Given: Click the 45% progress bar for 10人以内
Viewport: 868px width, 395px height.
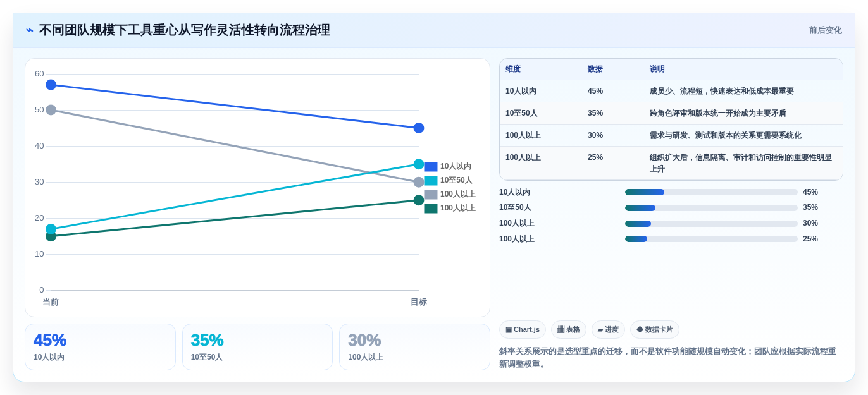Looking at the screenshot, I should 711,192.
